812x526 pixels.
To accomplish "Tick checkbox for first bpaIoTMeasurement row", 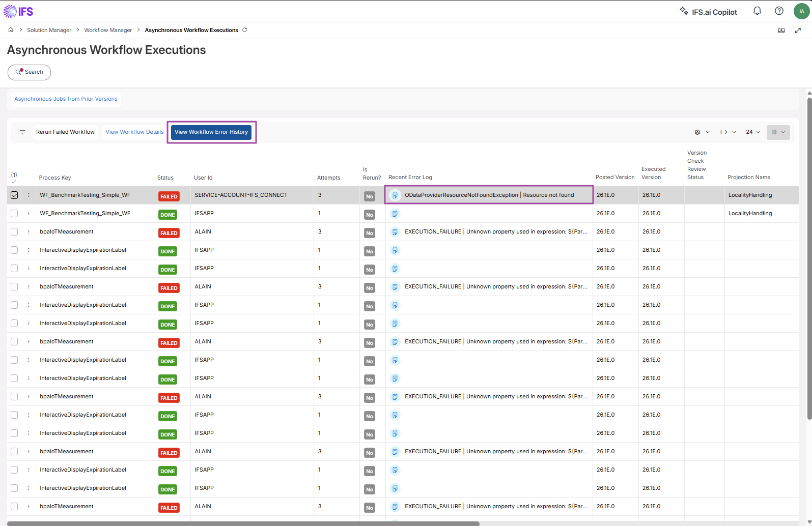I will coord(14,231).
